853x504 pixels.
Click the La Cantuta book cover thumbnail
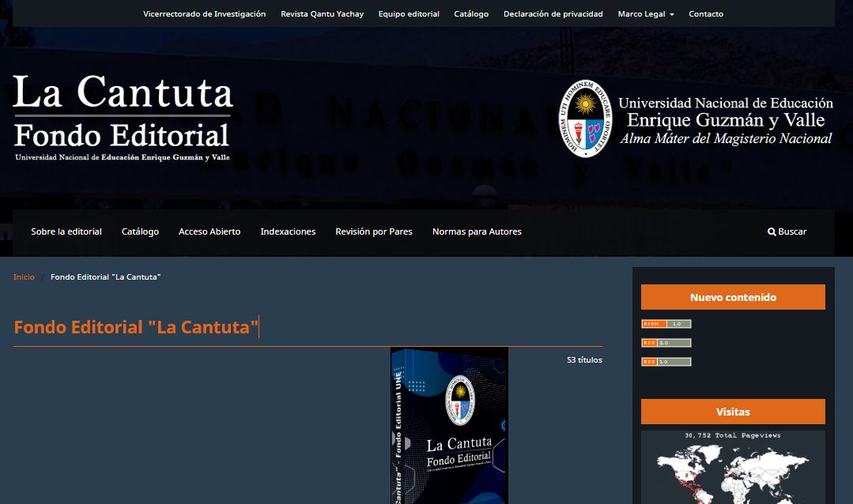449,425
